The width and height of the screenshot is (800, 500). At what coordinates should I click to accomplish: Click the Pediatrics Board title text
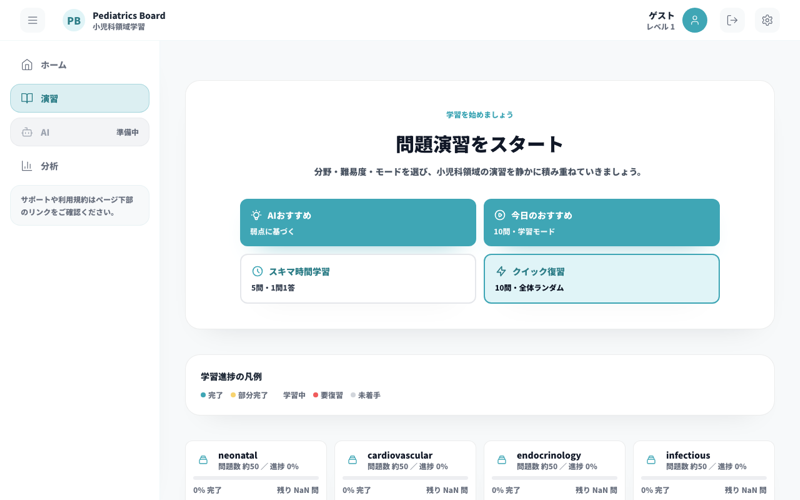(129, 15)
